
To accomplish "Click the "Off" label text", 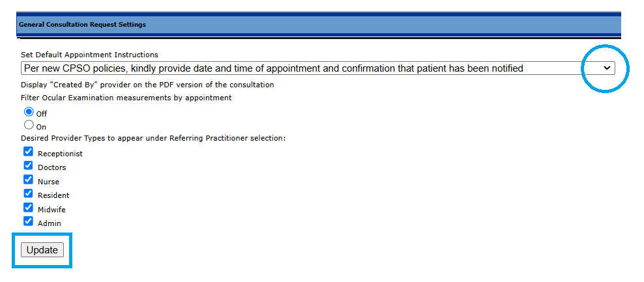I will 42,113.
